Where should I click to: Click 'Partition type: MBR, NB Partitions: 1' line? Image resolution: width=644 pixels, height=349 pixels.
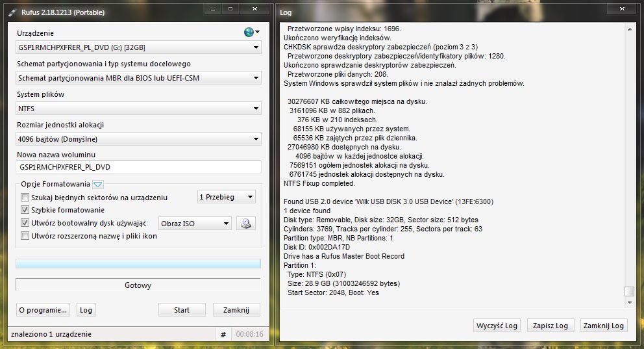coord(338,238)
